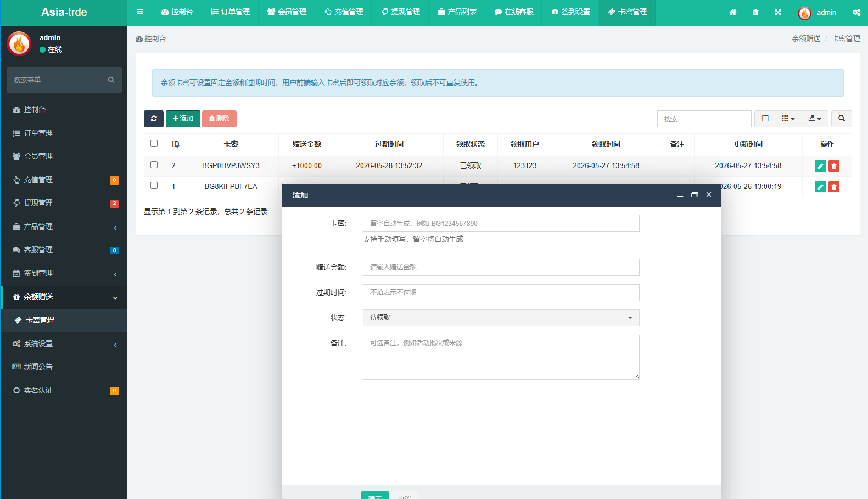Go to 订单管理 in sidebar
868x499 pixels.
tap(64, 133)
